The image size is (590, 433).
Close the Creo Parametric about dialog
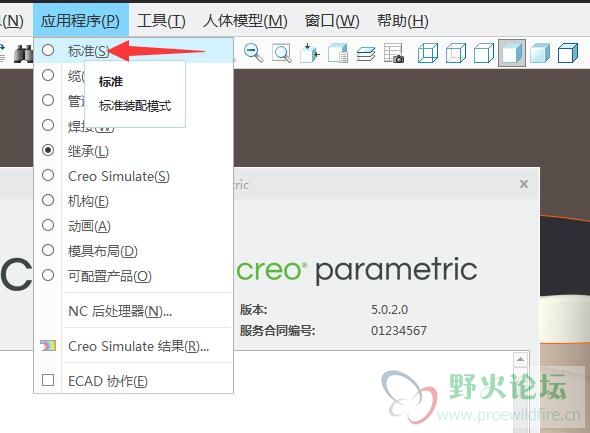click(x=524, y=184)
